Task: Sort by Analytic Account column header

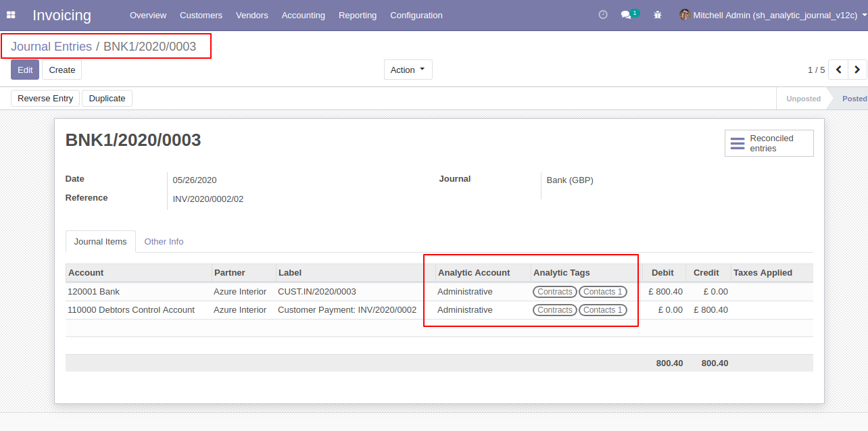Action: point(483,273)
